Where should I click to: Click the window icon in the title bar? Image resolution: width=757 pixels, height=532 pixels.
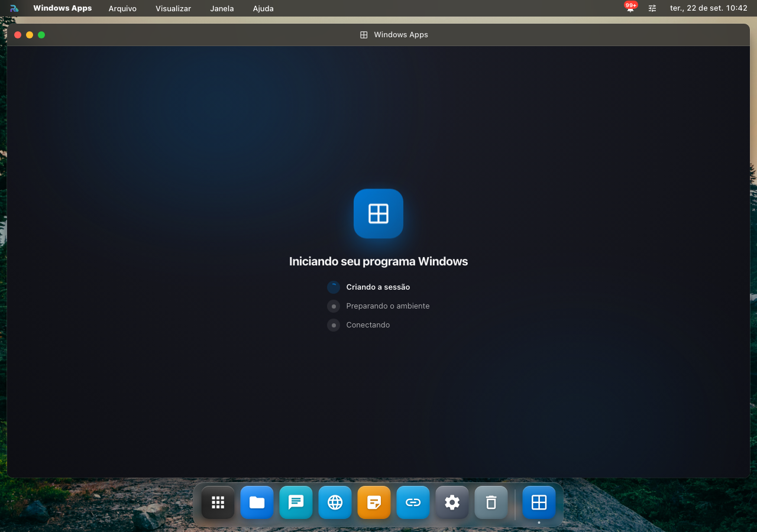point(364,35)
